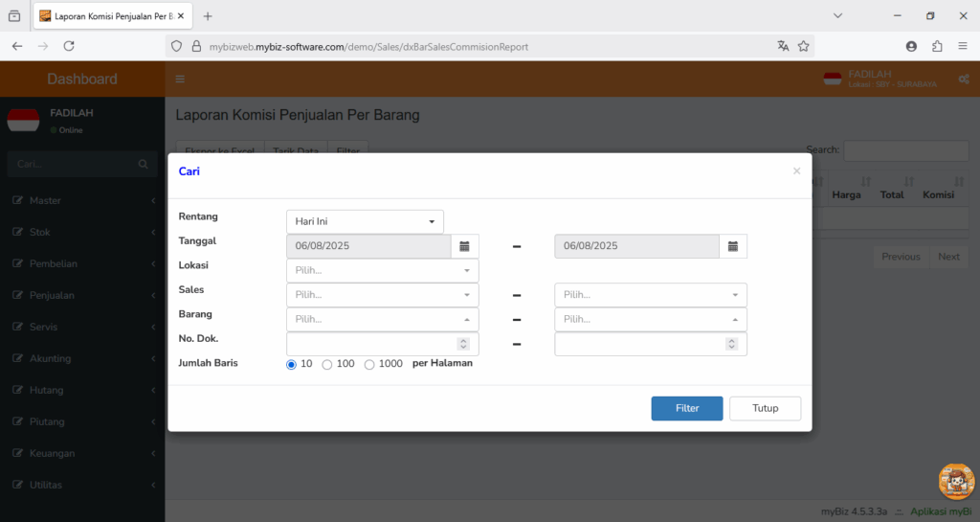Click the hamburger menu icon in header
Screen dimensions: 980x522
[180, 79]
